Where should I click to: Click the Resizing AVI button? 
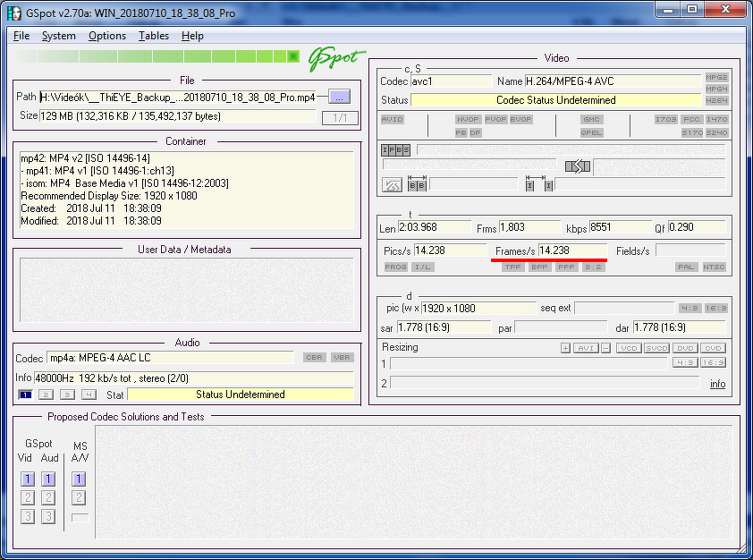pyautogui.click(x=586, y=348)
